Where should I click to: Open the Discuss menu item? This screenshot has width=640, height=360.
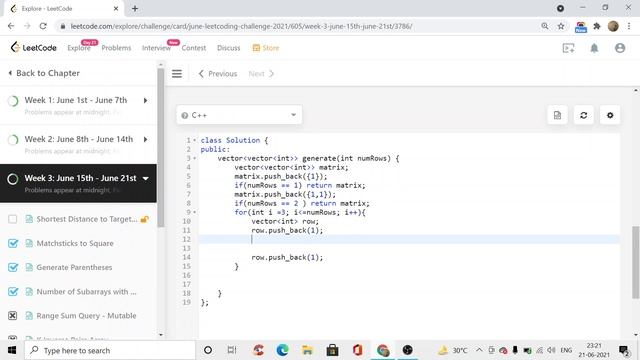[x=229, y=48]
